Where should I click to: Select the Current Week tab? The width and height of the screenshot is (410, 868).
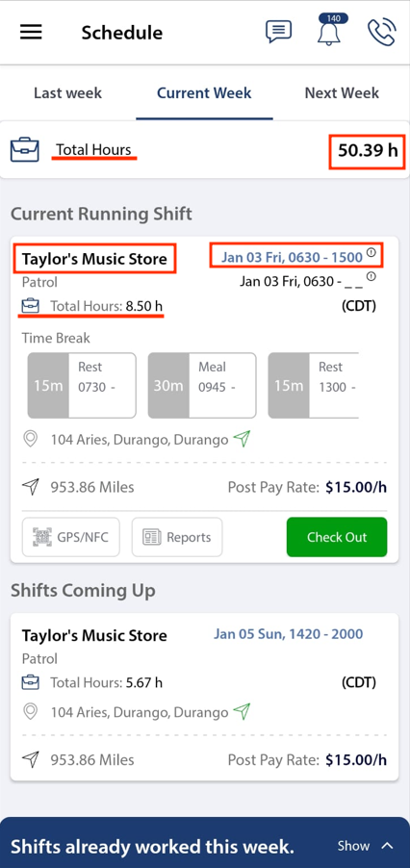tap(204, 93)
